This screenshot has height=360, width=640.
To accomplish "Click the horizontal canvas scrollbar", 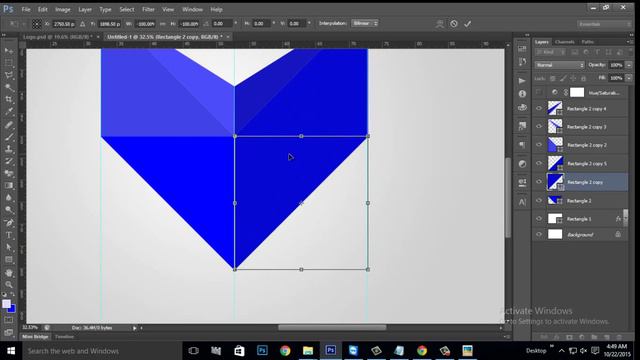I will (332, 327).
